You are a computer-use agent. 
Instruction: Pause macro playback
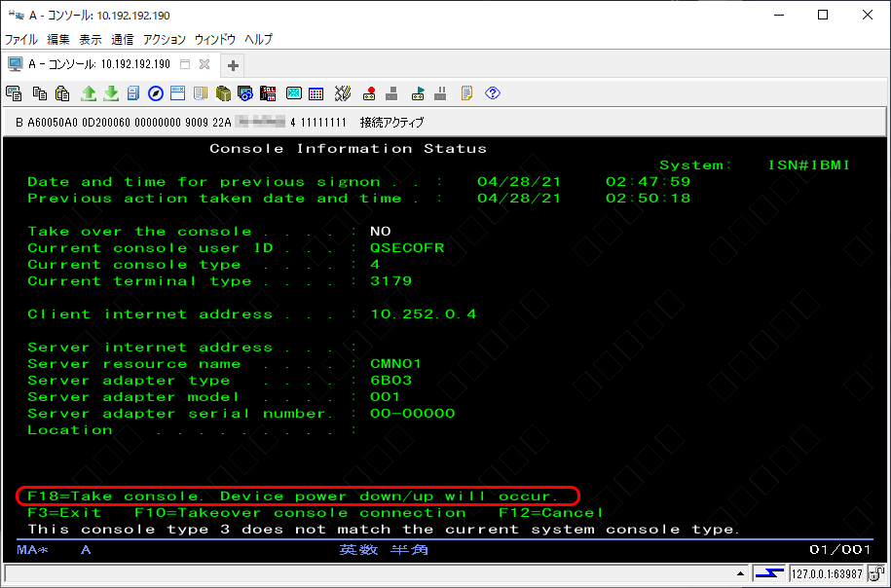(x=441, y=92)
